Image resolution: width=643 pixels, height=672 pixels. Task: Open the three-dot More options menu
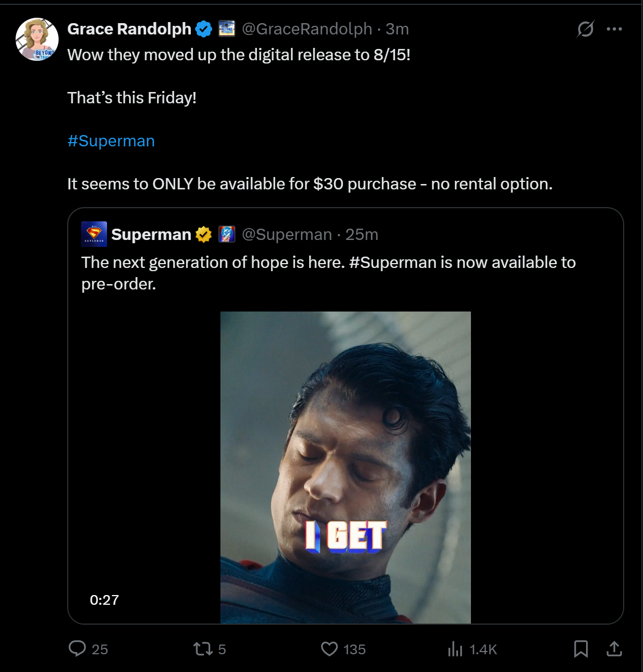[x=614, y=29]
